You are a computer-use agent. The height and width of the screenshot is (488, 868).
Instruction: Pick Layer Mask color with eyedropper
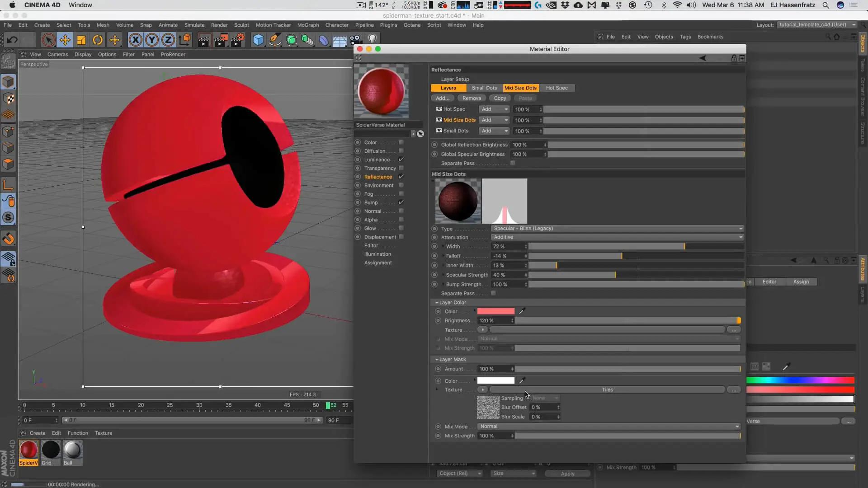click(x=522, y=380)
